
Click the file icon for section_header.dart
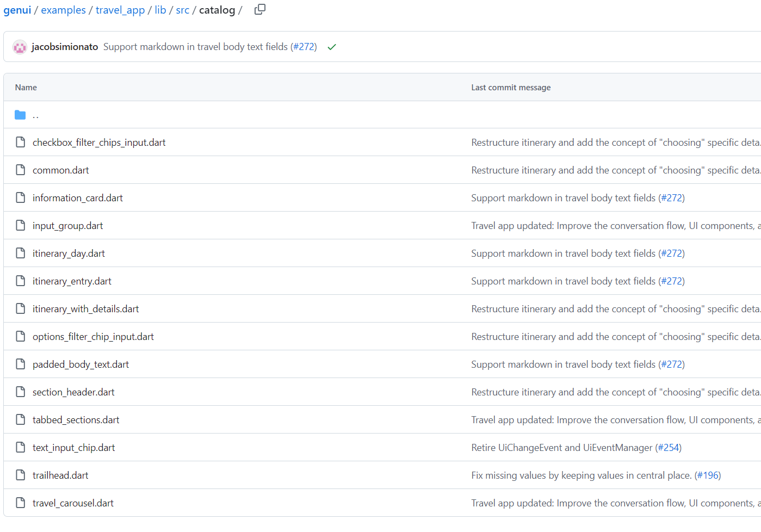pos(20,392)
